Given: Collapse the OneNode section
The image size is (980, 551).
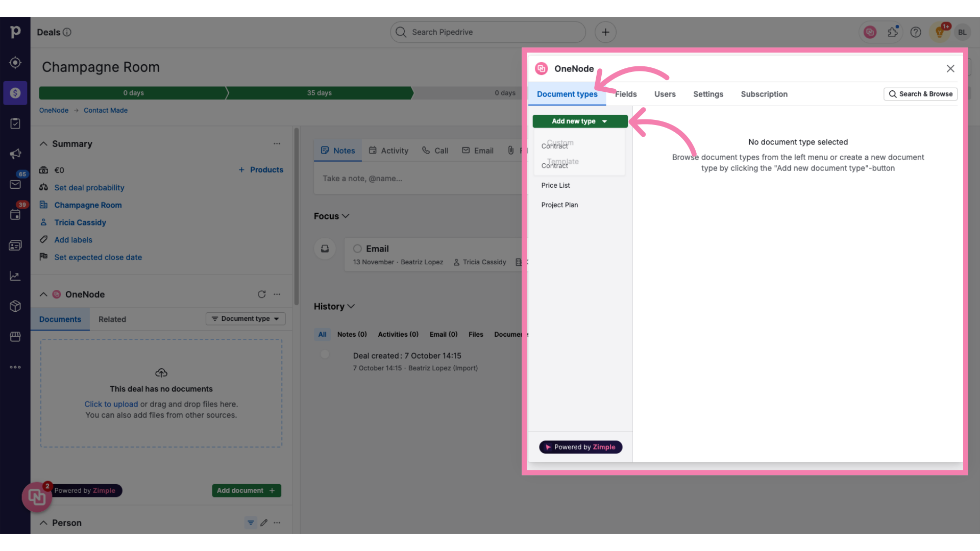Looking at the screenshot, I should coord(43,294).
